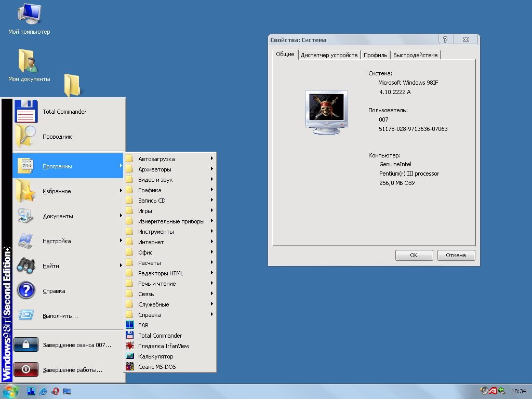Launch Проводник from the Start menu
This screenshot has width=532, height=399.
57,137
